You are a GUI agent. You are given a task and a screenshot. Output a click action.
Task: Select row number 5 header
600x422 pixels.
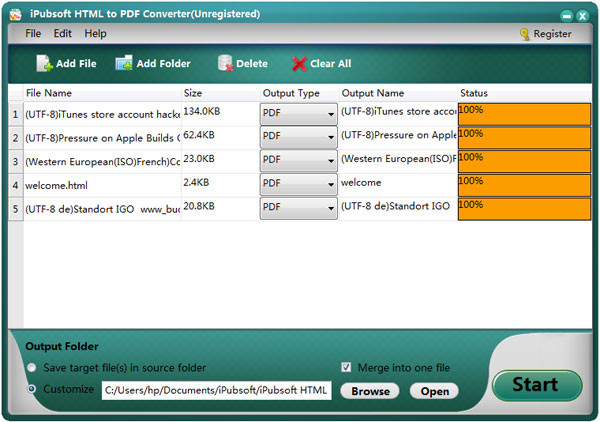pyautogui.click(x=15, y=209)
